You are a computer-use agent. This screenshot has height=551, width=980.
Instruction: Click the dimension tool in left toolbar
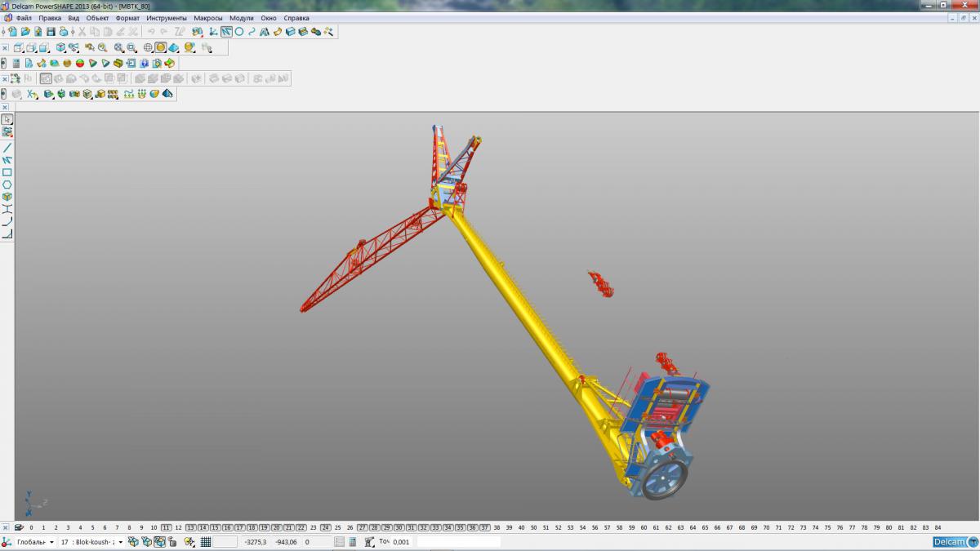click(x=7, y=209)
